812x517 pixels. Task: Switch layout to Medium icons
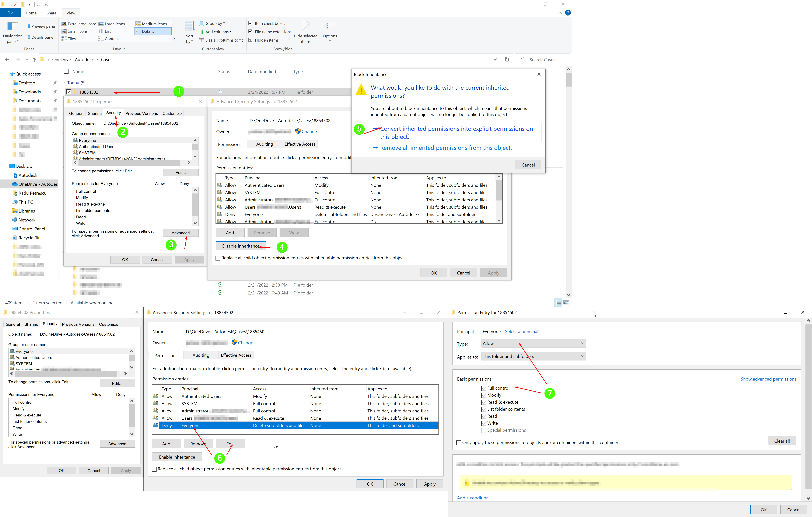pyautogui.click(x=151, y=24)
